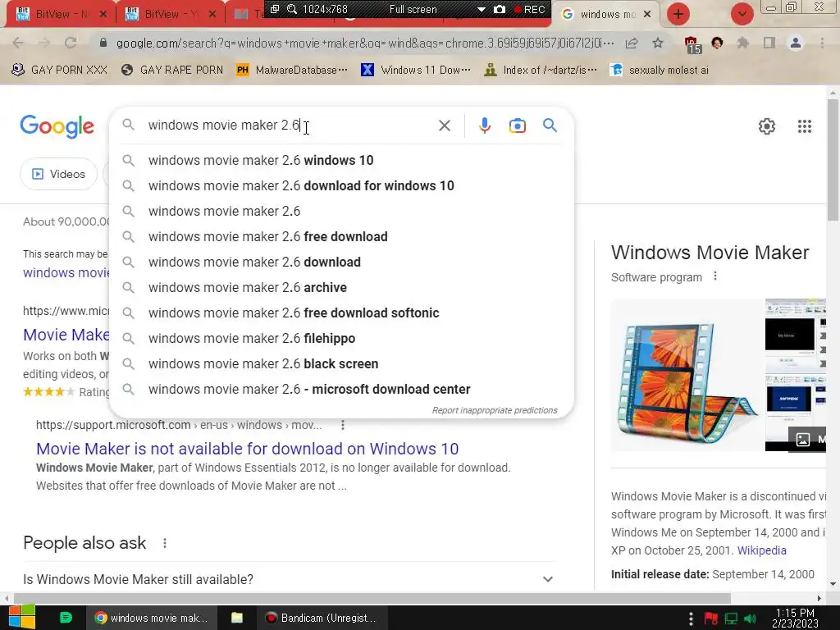
Task: Click Bandicam '1024x768' resolution label
Action: point(325,9)
